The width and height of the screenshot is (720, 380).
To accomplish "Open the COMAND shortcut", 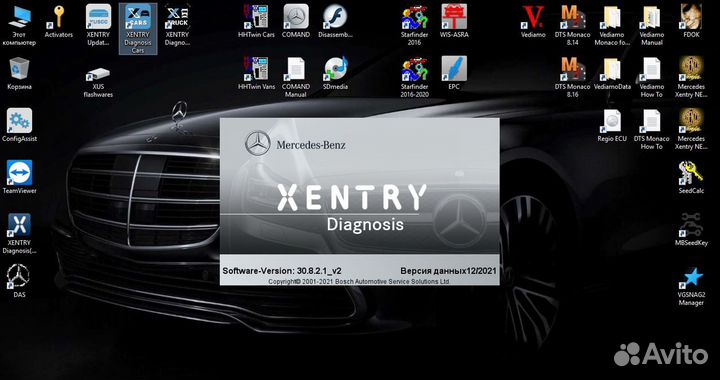I will point(296,22).
